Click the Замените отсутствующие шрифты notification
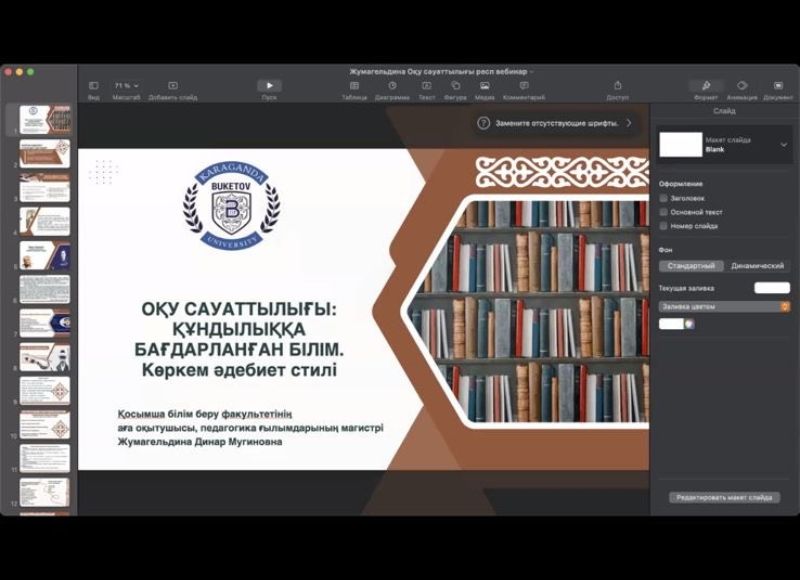The image size is (800, 580). 554,123
